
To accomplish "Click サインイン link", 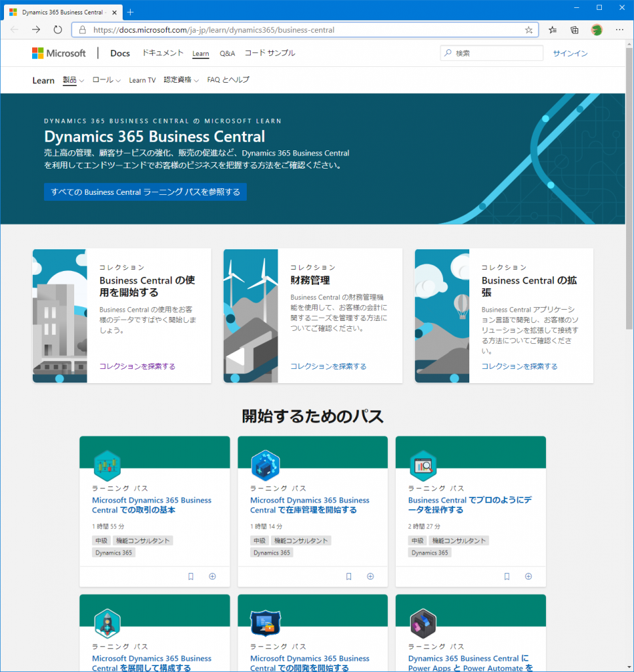I will [x=570, y=53].
